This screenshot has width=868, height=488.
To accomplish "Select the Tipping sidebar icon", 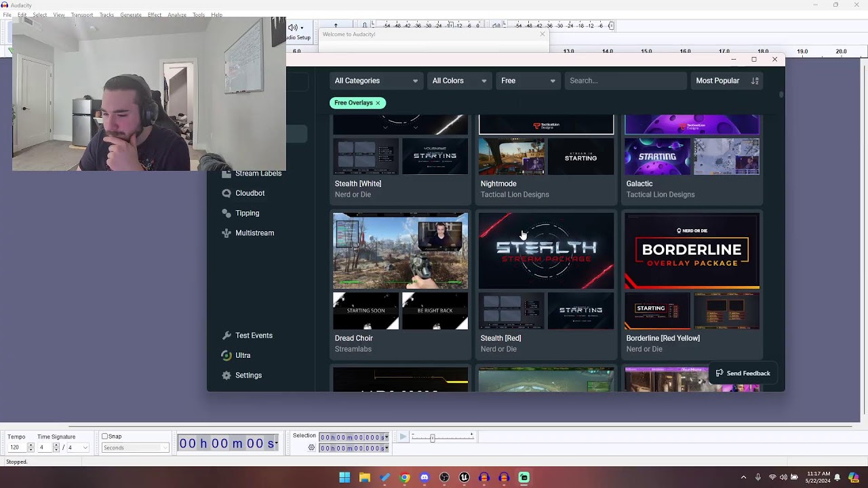I will [x=226, y=213].
